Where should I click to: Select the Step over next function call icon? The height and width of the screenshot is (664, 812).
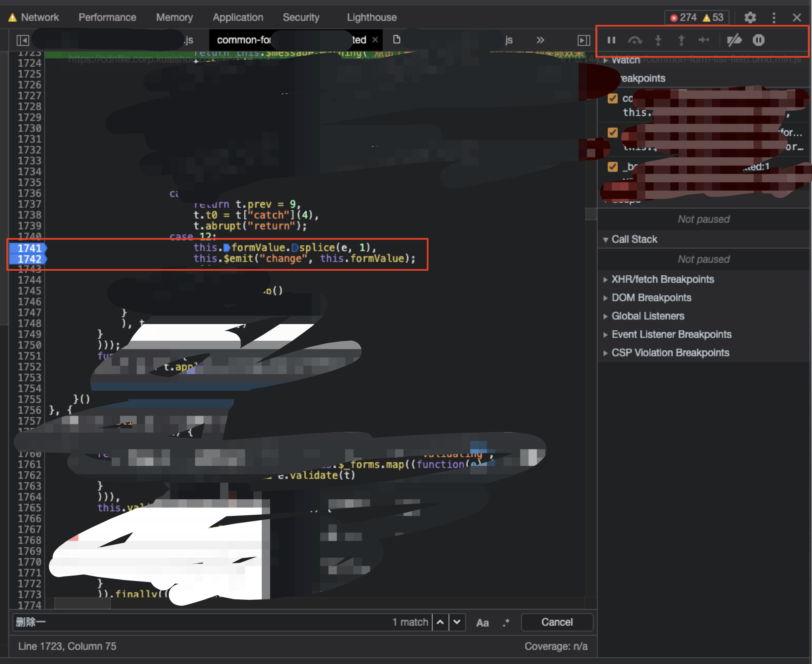coord(634,40)
